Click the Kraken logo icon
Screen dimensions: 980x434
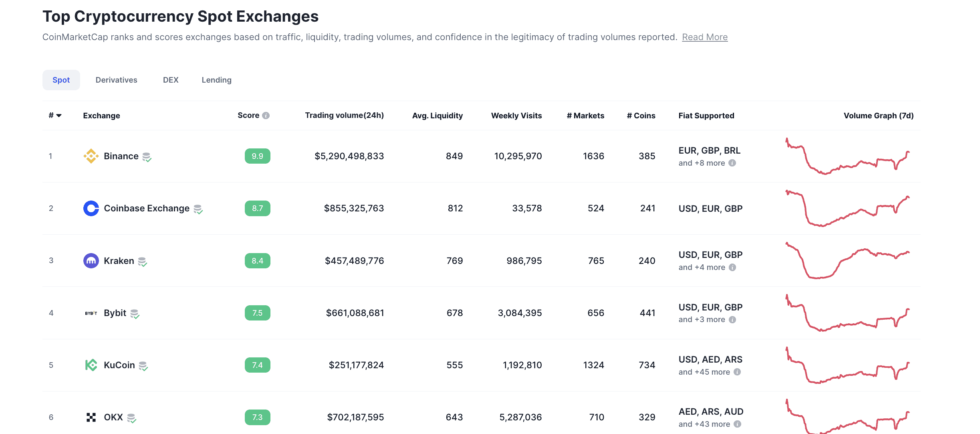click(91, 261)
